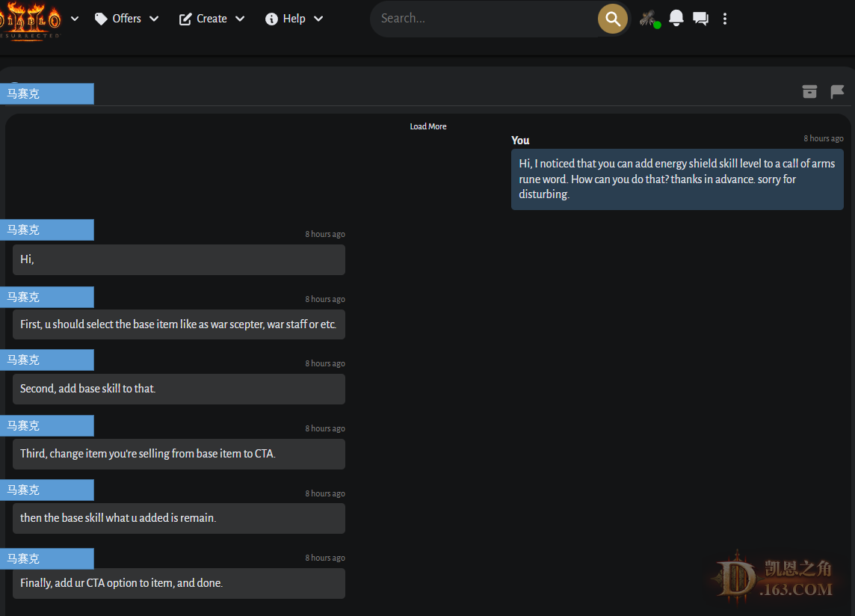Expand the dropdown arrow beside the logo
The height and width of the screenshot is (616, 855).
pos(75,19)
